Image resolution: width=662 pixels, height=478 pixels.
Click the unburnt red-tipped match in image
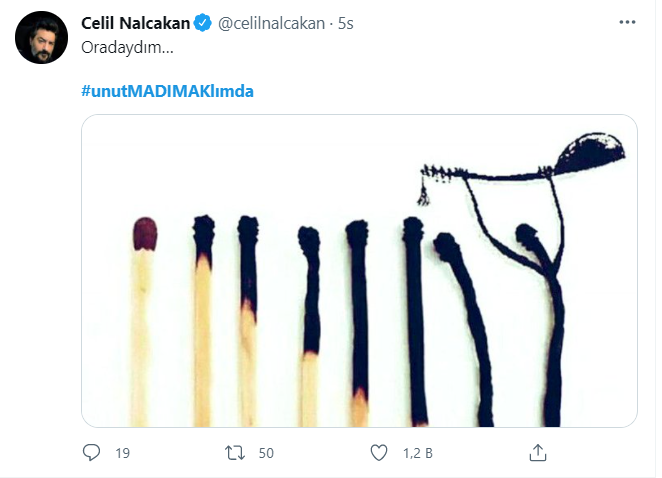click(145, 320)
